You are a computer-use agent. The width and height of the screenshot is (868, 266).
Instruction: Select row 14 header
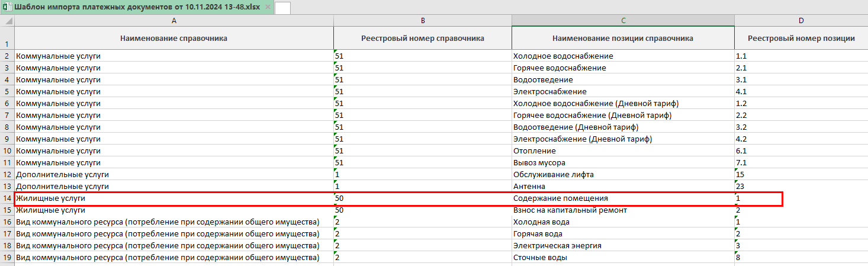[x=7, y=198]
